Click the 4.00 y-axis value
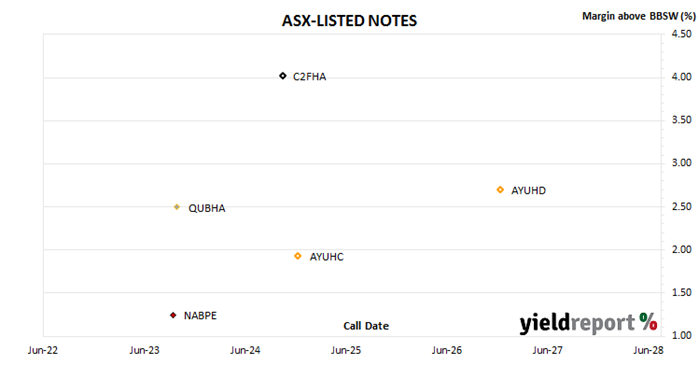 click(x=682, y=77)
